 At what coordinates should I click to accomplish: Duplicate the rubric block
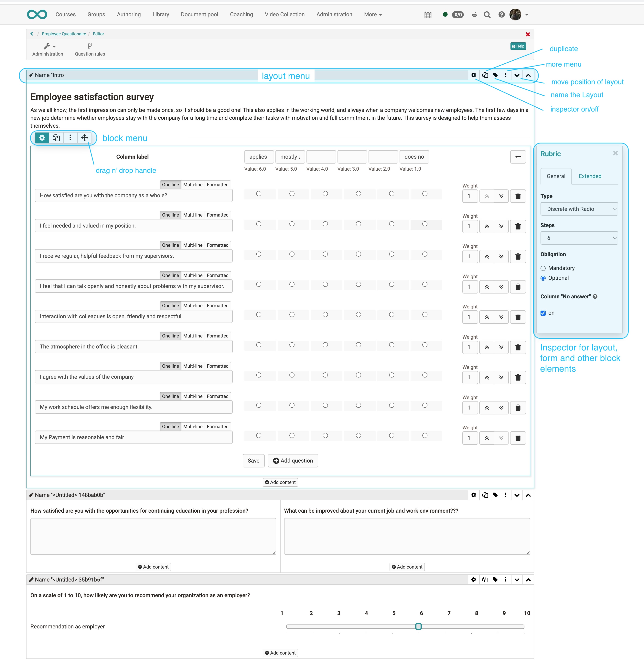(x=56, y=138)
